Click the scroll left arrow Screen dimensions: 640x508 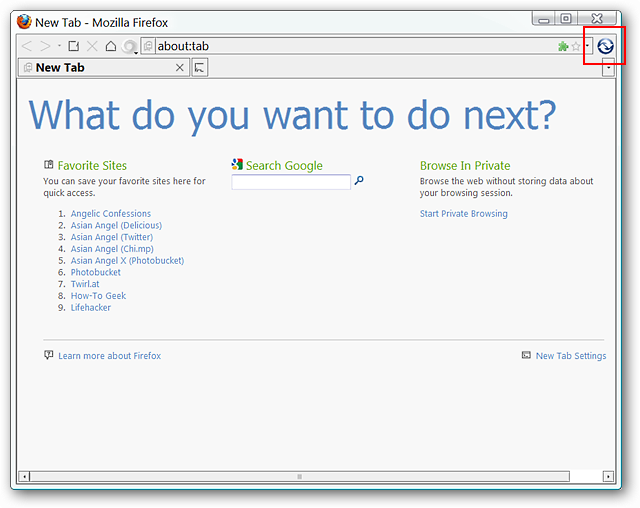[24, 477]
